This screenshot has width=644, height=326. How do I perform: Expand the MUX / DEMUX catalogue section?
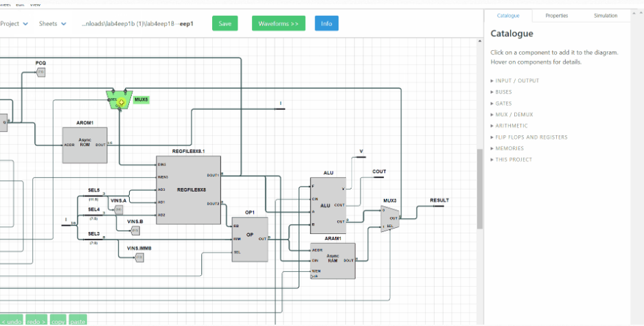(x=514, y=115)
